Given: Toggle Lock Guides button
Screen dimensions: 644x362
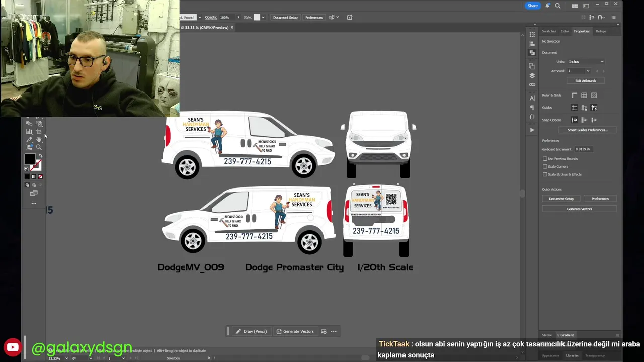Looking at the screenshot, I should (x=584, y=108).
